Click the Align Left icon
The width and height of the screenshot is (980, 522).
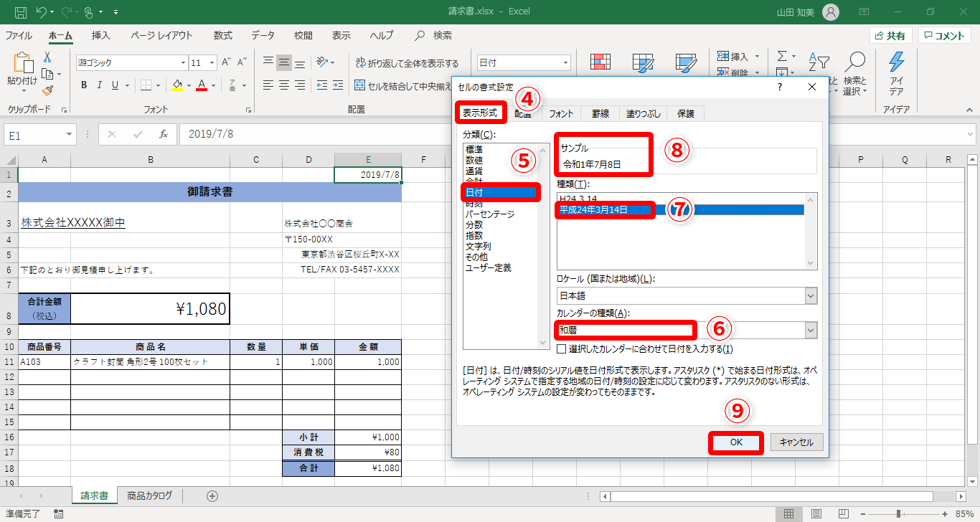tap(268, 85)
